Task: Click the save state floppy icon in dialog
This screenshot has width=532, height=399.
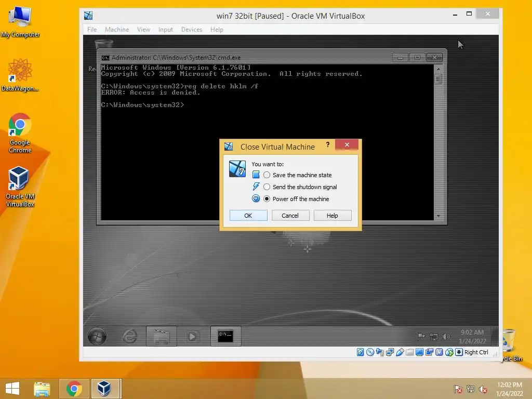Action: 256,175
